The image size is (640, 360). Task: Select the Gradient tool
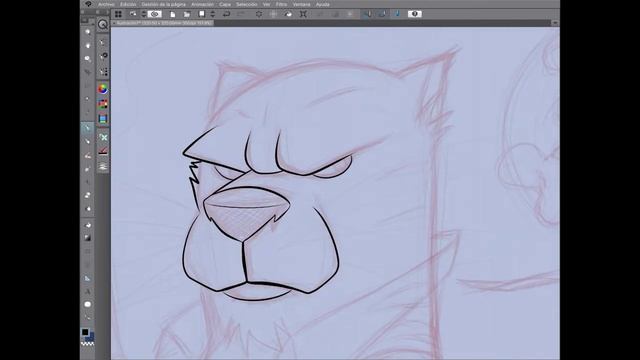(x=87, y=238)
